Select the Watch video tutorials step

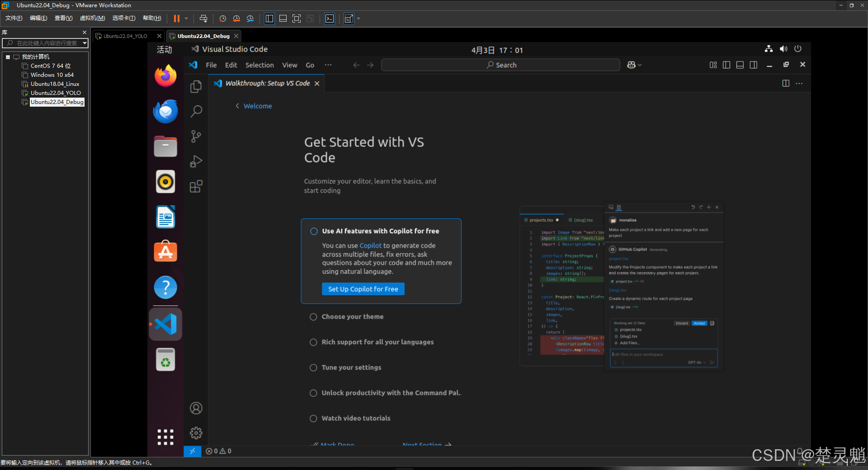[x=350, y=418]
